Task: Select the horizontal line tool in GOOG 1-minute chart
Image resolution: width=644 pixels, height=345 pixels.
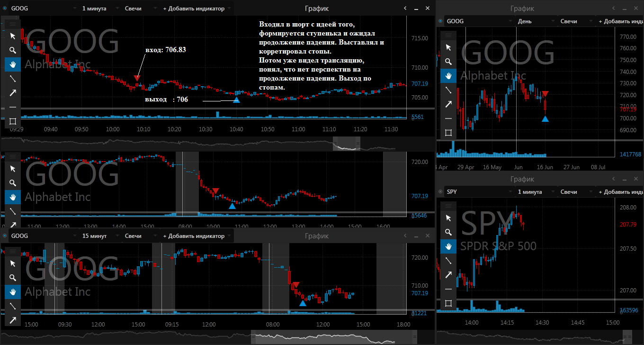Action: 13,107
